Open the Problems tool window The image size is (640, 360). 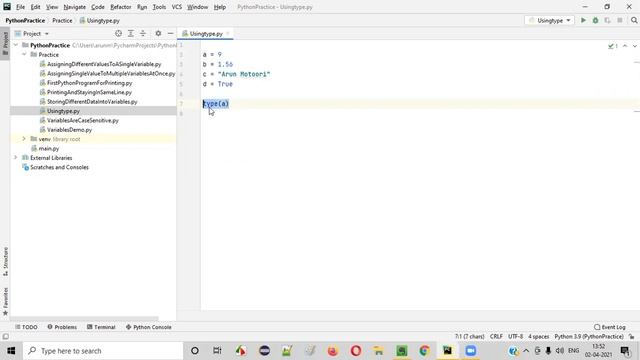62,327
